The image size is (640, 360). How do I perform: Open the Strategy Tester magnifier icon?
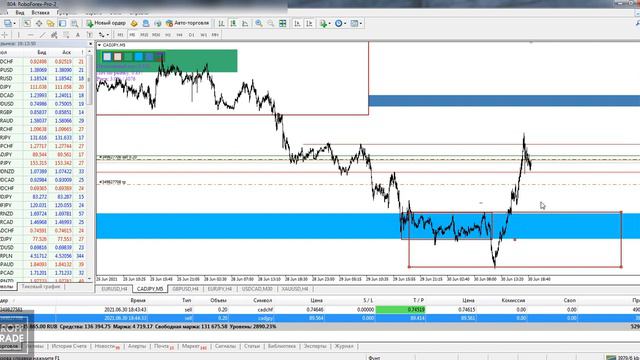[x=74, y=24]
